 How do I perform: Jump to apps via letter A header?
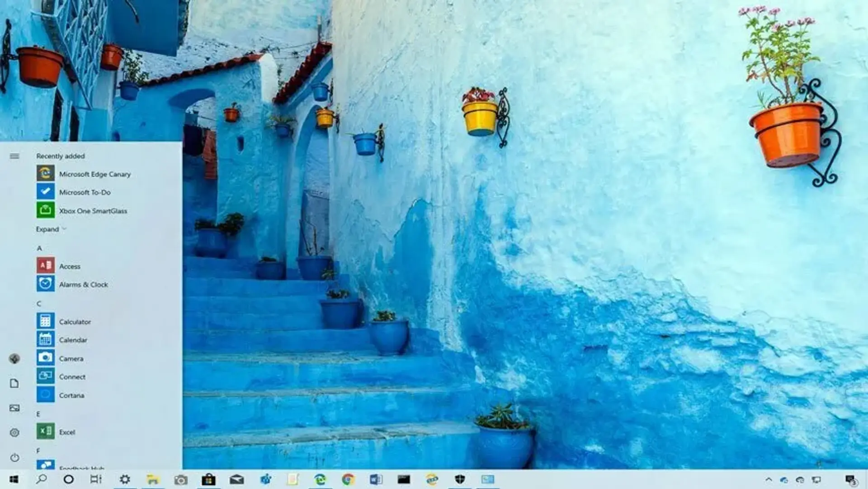point(39,248)
